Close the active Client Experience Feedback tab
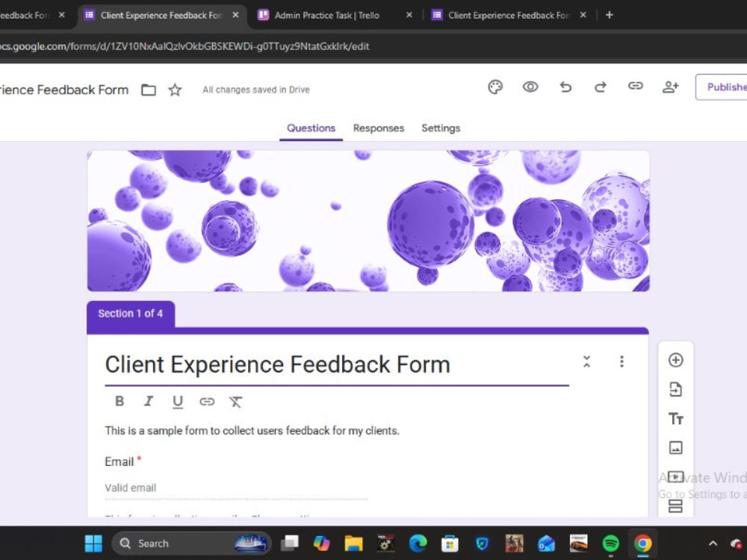The image size is (747, 560). pos(235,15)
